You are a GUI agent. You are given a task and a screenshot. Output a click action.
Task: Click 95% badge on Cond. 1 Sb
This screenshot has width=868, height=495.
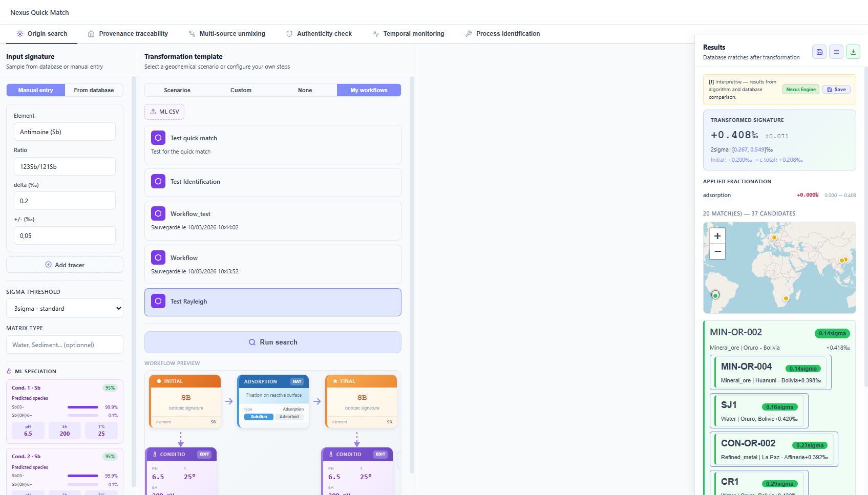click(x=110, y=388)
